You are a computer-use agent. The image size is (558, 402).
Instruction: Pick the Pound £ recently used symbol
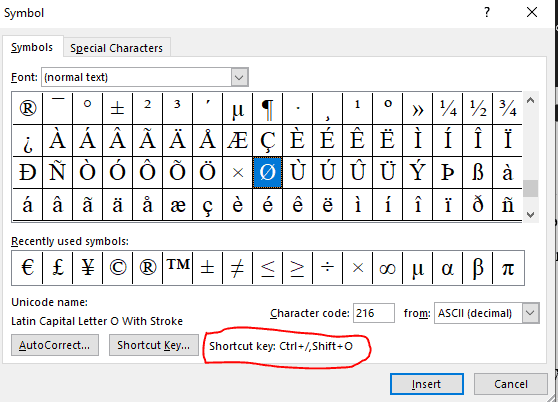coord(57,268)
